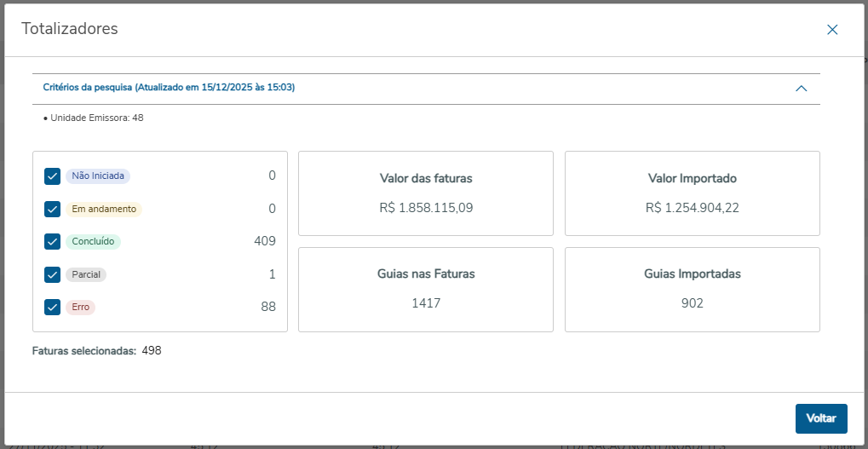Toggle the Em andamento checkbox

click(x=53, y=209)
